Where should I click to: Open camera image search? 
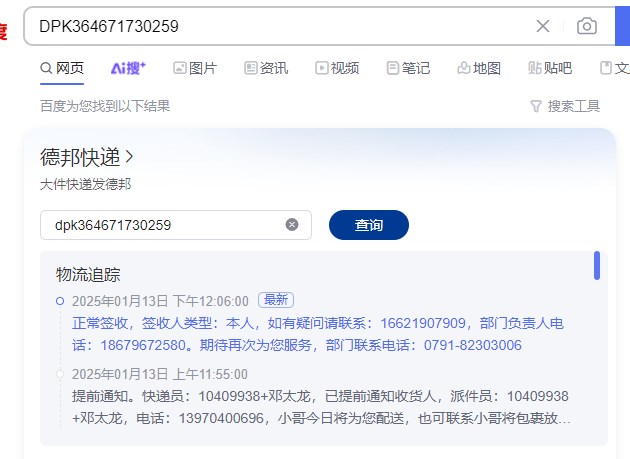tap(587, 26)
